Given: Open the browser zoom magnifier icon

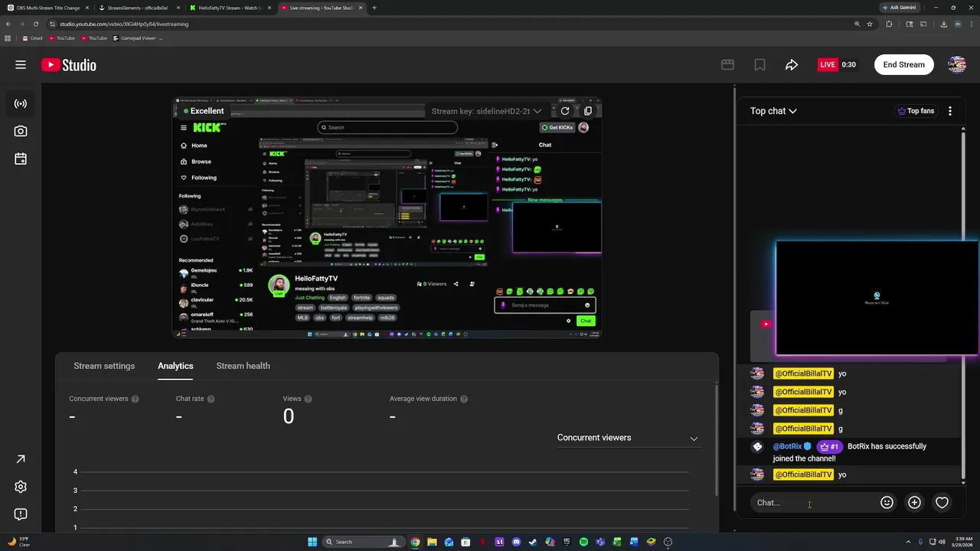Looking at the screenshot, I should point(857,24).
